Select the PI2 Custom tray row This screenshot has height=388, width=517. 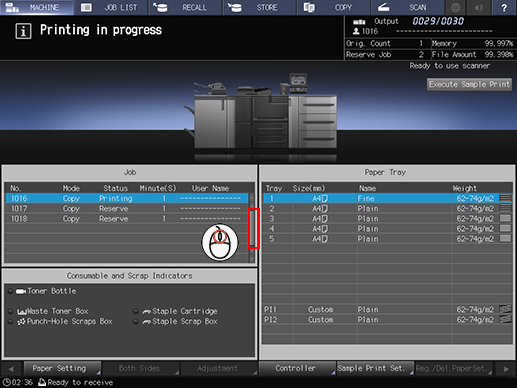[x=388, y=319]
